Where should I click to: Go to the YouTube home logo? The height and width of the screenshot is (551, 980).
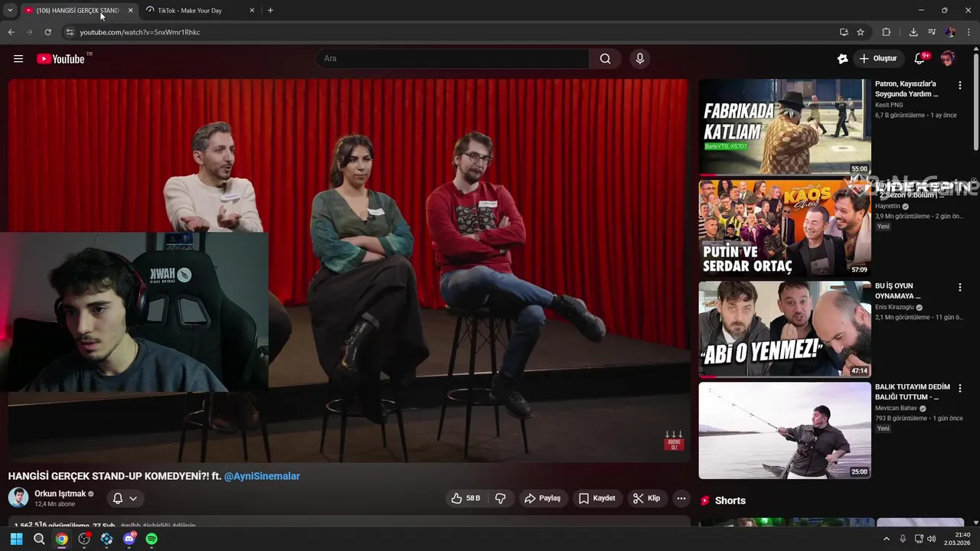click(60, 59)
